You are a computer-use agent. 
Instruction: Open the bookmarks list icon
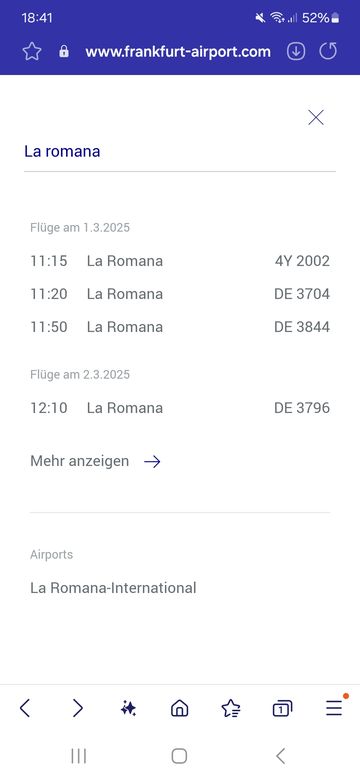(x=231, y=708)
